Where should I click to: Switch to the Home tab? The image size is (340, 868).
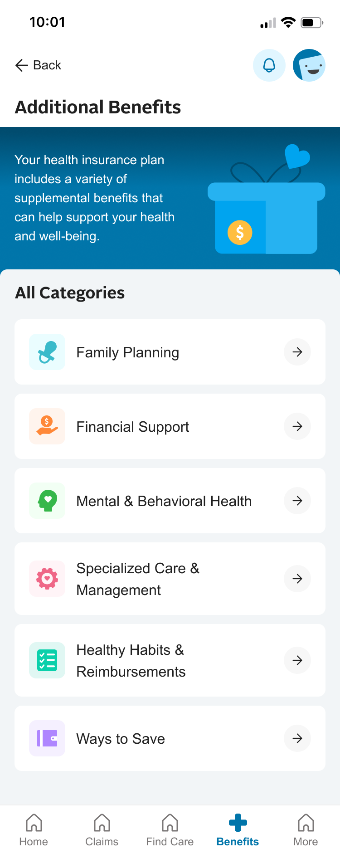coord(34,831)
